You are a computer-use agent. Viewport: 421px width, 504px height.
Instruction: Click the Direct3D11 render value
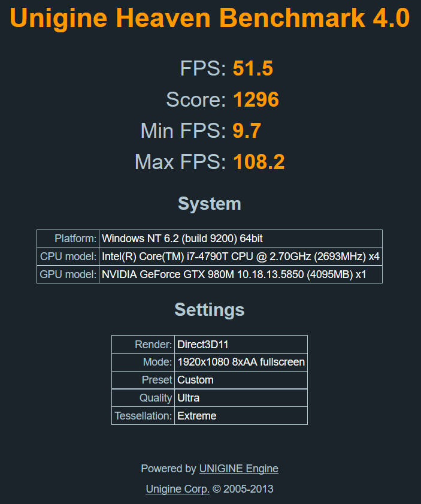203,345
